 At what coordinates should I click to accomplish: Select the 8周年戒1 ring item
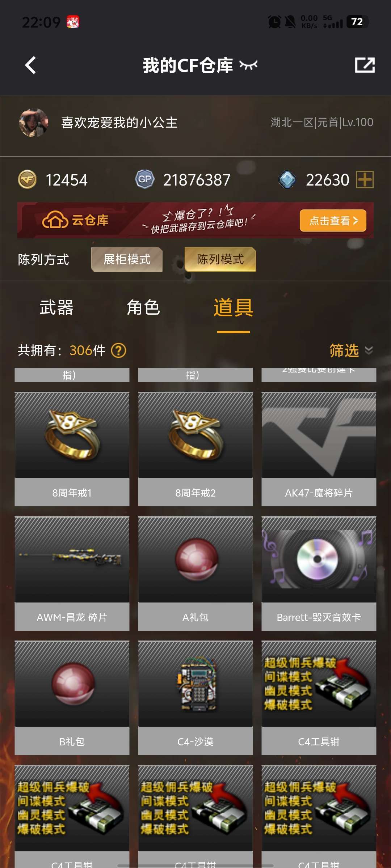coord(72,449)
